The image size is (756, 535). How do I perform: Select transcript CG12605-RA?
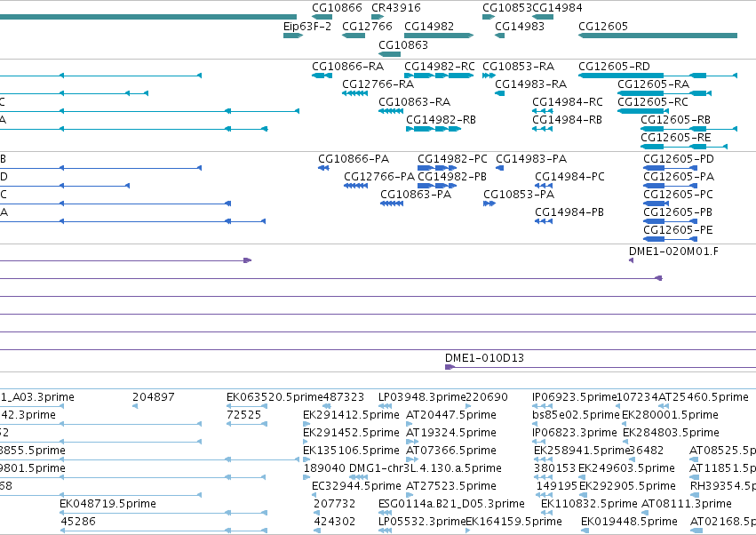pos(653,84)
